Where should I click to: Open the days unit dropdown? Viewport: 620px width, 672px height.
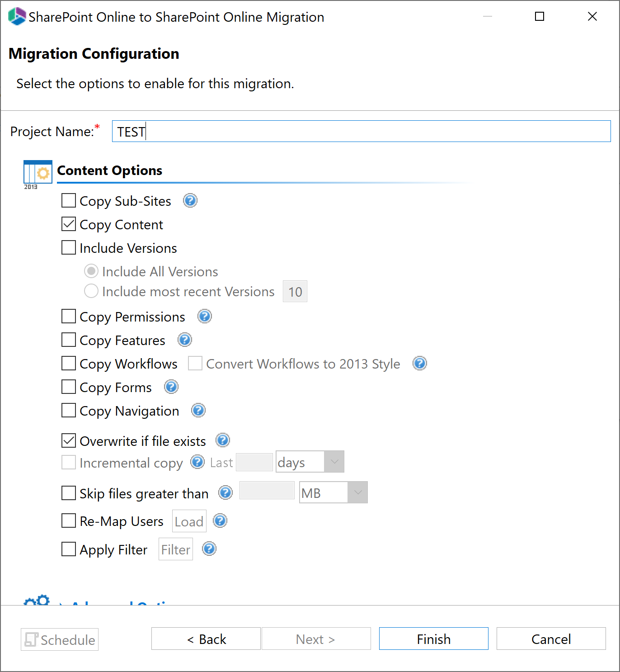[334, 461]
